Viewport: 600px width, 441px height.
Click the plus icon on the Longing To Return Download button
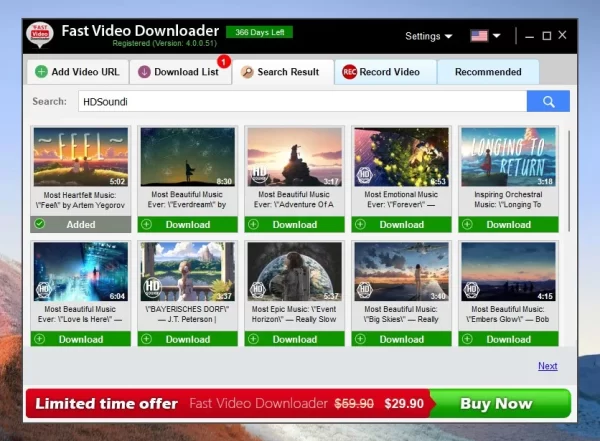(x=467, y=224)
